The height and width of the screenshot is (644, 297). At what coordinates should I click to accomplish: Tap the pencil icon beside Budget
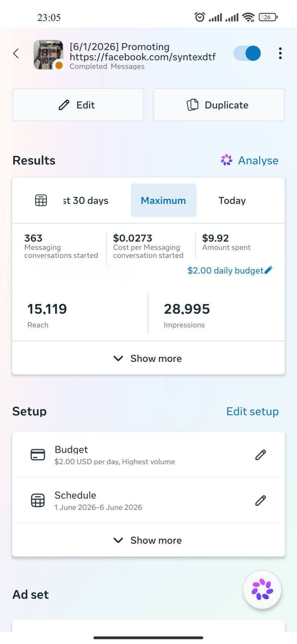point(261,455)
